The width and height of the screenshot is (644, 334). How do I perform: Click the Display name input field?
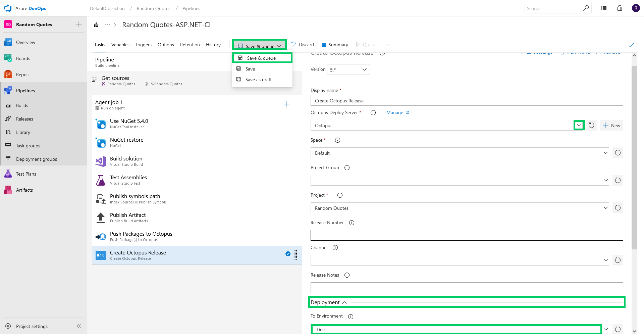click(x=467, y=100)
